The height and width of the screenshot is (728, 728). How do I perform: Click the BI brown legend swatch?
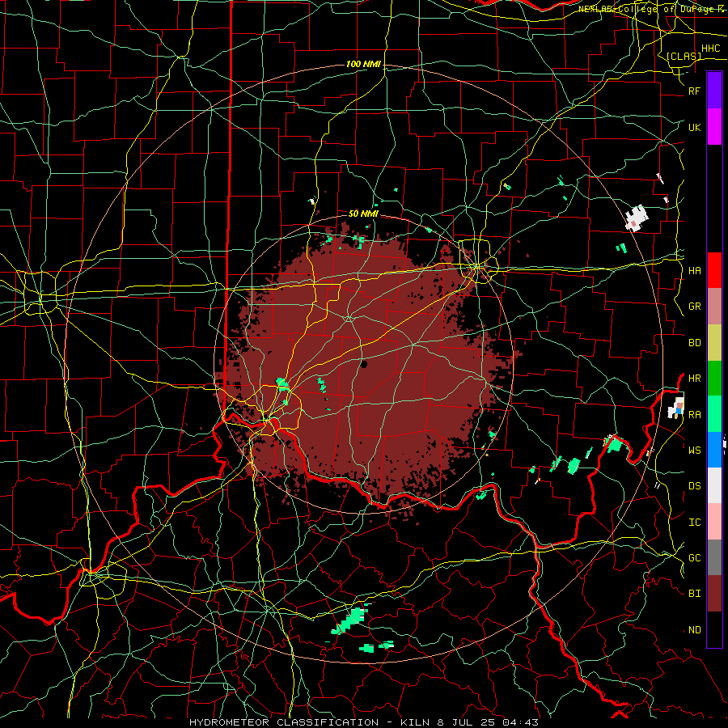714,594
